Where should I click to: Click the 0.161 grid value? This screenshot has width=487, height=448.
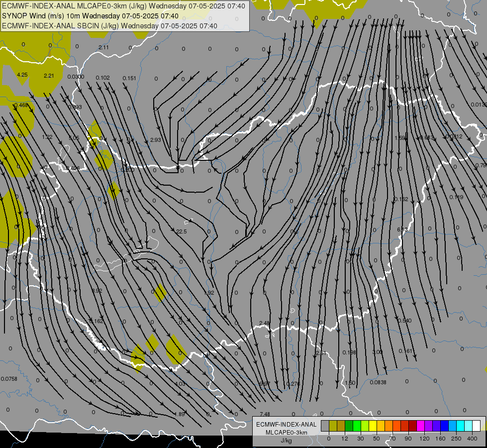coord(405,351)
